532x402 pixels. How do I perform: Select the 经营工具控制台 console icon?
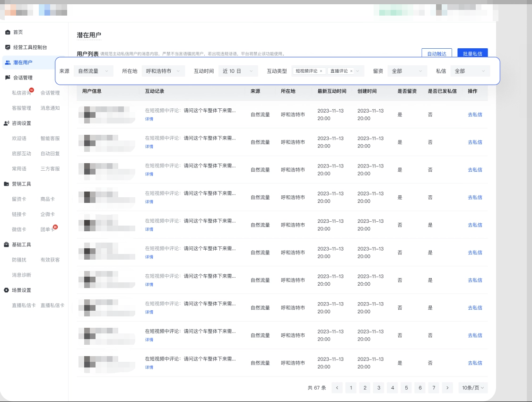tap(7, 47)
